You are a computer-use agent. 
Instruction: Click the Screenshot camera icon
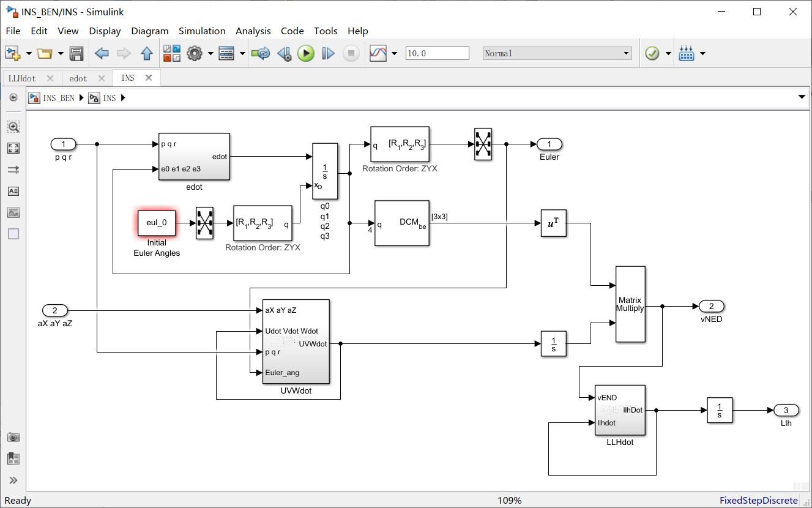click(13, 437)
